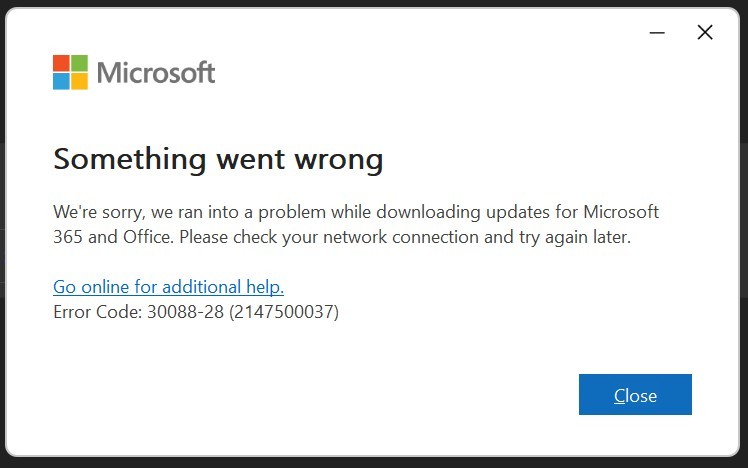The width and height of the screenshot is (748, 468).
Task: Click the green square in Microsoft logo
Action: 80,63
